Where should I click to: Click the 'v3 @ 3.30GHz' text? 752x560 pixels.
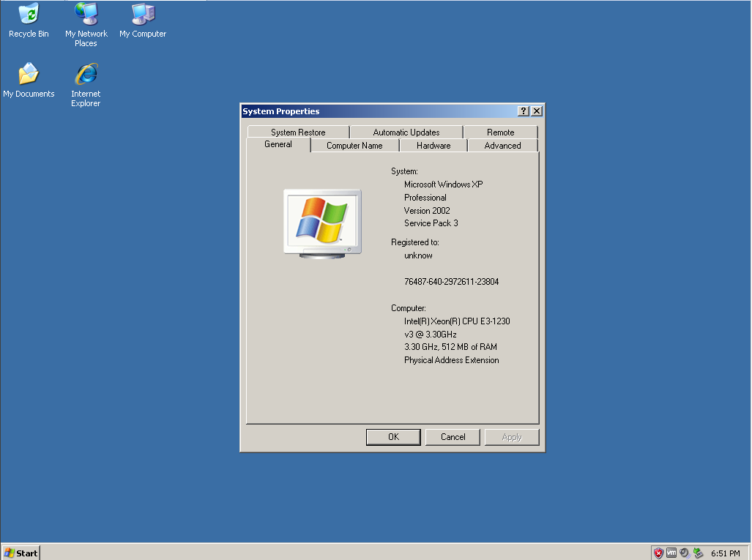(x=431, y=335)
